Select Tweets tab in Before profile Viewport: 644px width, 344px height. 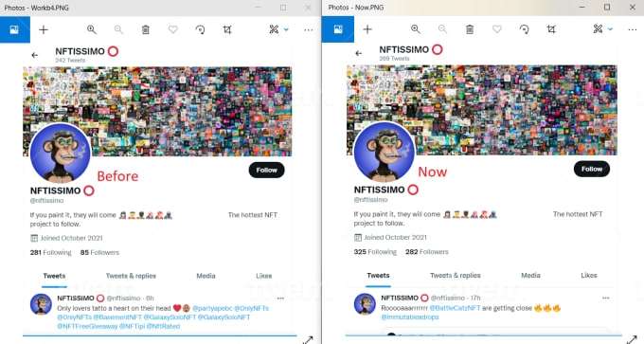[x=54, y=276]
